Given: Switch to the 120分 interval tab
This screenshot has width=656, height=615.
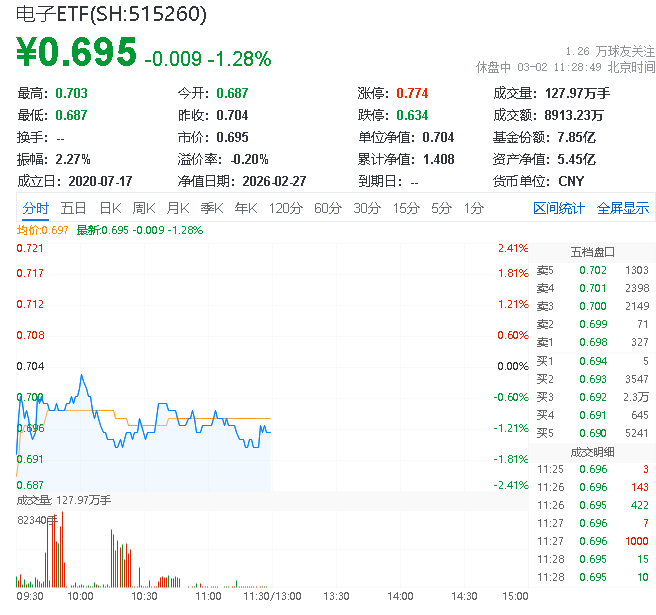Looking at the screenshot, I should coord(285,208).
